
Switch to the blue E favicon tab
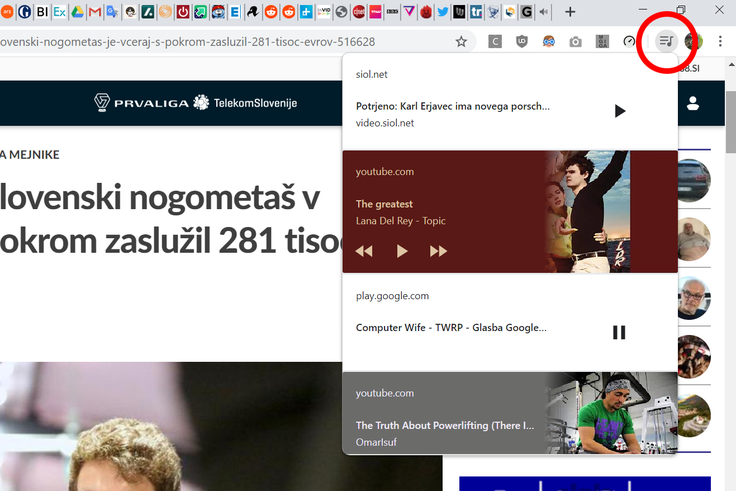pos(235,12)
